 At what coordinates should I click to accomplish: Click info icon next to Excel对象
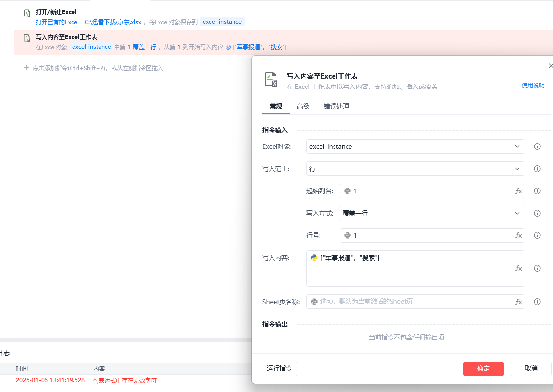pos(537,146)
